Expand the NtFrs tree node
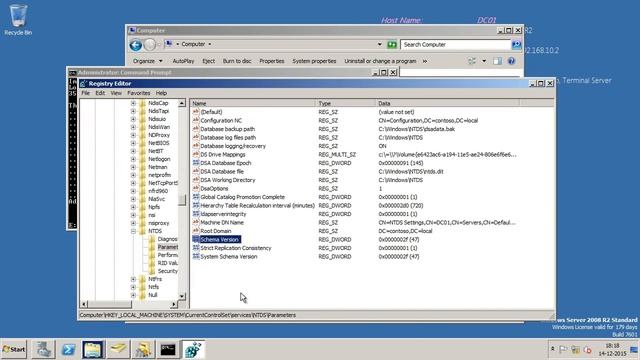Image resolution: width=640 pixels, height=360 pixels. pyautogui.click(x=133, y=279)
